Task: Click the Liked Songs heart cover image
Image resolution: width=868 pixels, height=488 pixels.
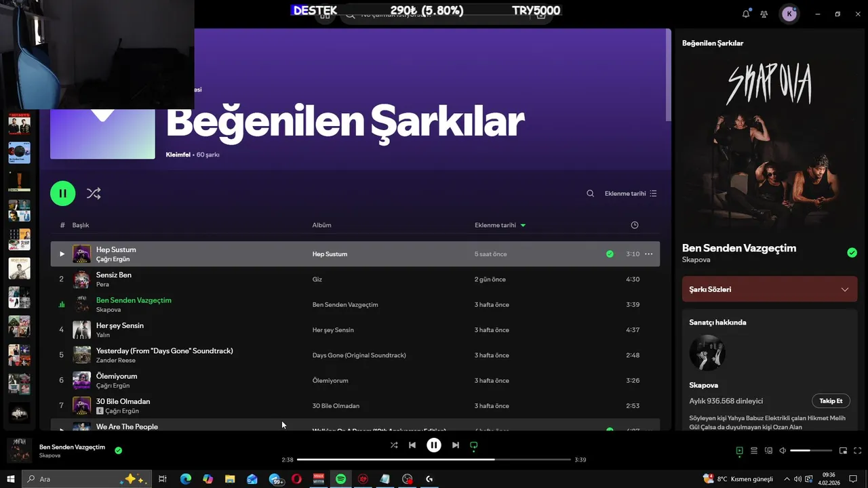Action: point(102,134)
